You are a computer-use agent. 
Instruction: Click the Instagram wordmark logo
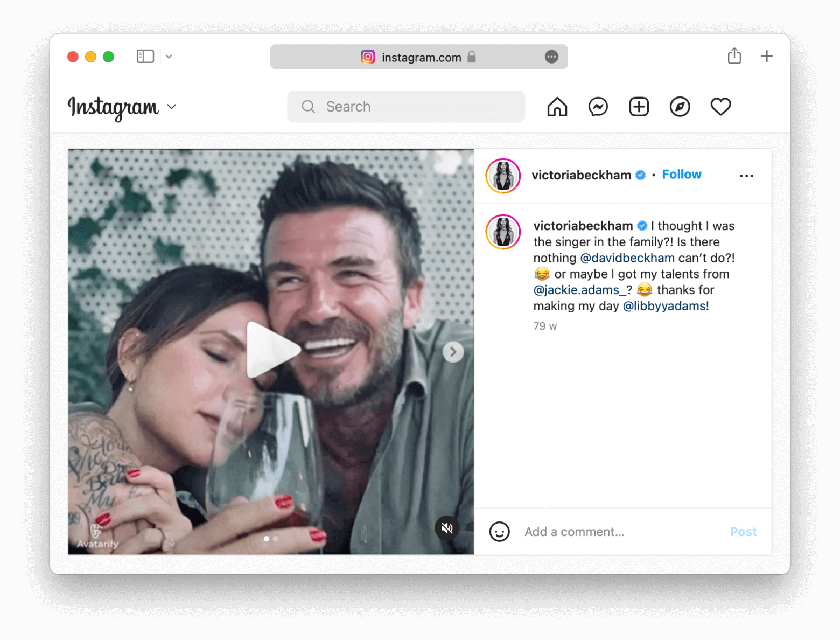[x=113, y=108]
